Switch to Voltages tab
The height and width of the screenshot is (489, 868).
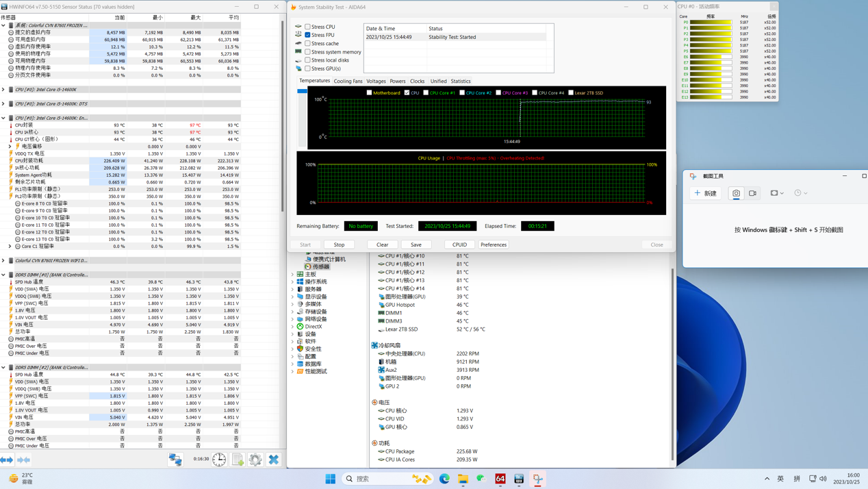(x=376, y=81)
